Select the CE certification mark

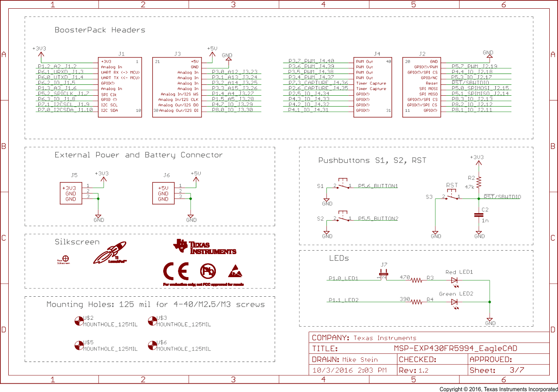pos(176,271)
